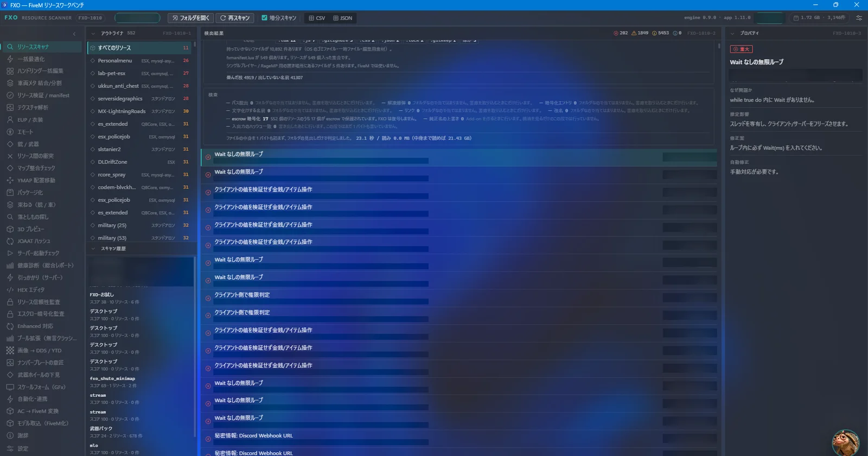Select the DLDriftZone resource

tap(139, 162)
